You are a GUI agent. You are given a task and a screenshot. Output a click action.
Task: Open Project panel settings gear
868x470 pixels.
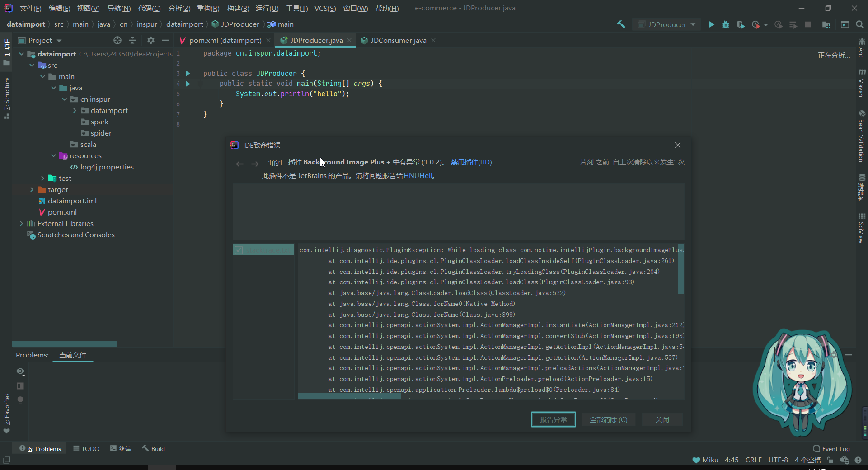[150, 40]
